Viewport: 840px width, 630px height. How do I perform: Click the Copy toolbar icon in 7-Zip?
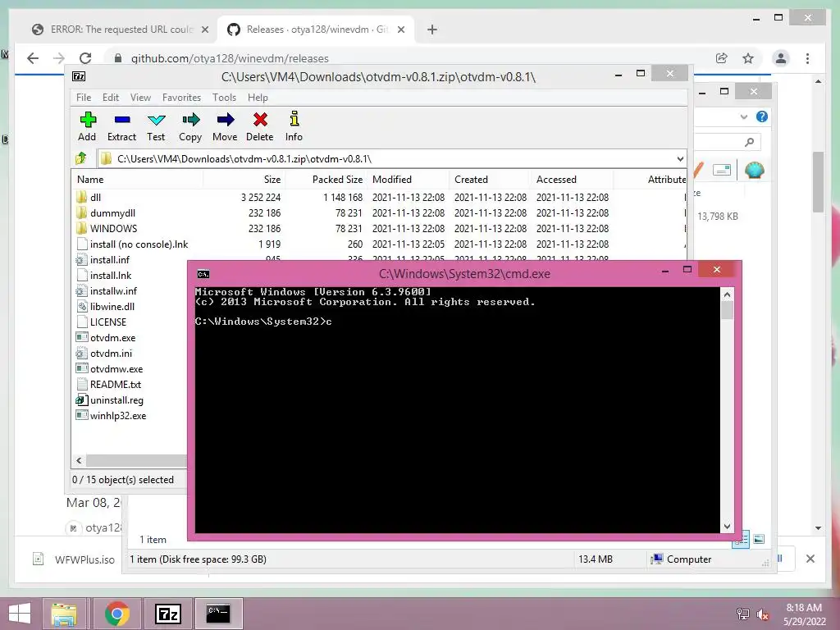[x=190, y=126]
